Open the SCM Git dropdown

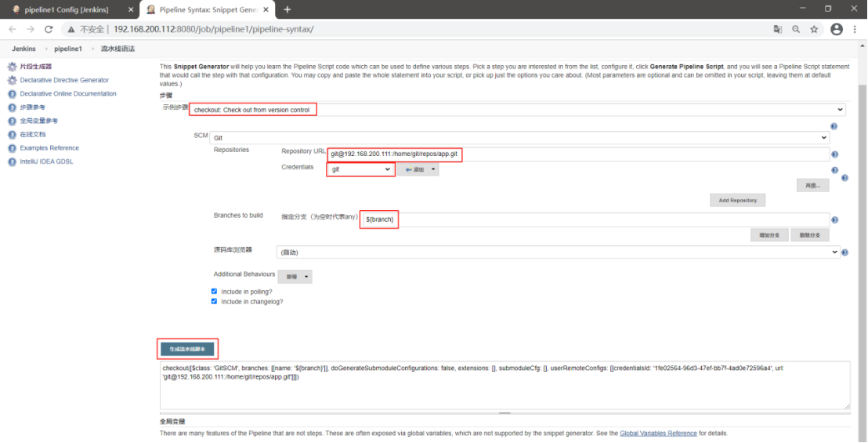[520, 137]
